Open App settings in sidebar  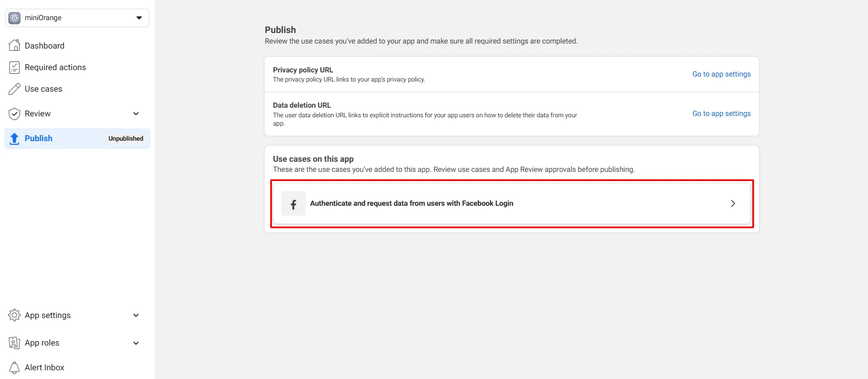coord(48,315)
